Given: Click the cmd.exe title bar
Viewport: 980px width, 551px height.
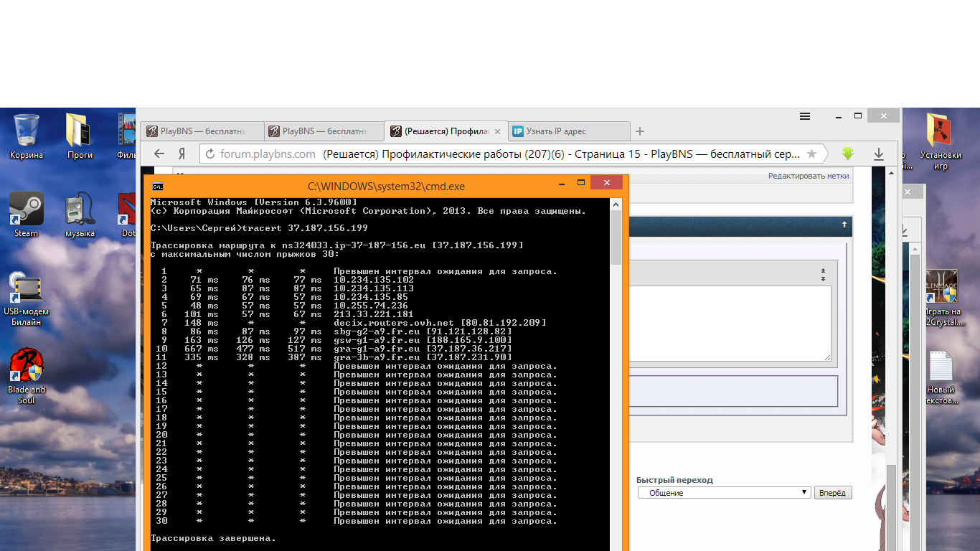Looking at the screenshot, I should click(x=386, y=186).
